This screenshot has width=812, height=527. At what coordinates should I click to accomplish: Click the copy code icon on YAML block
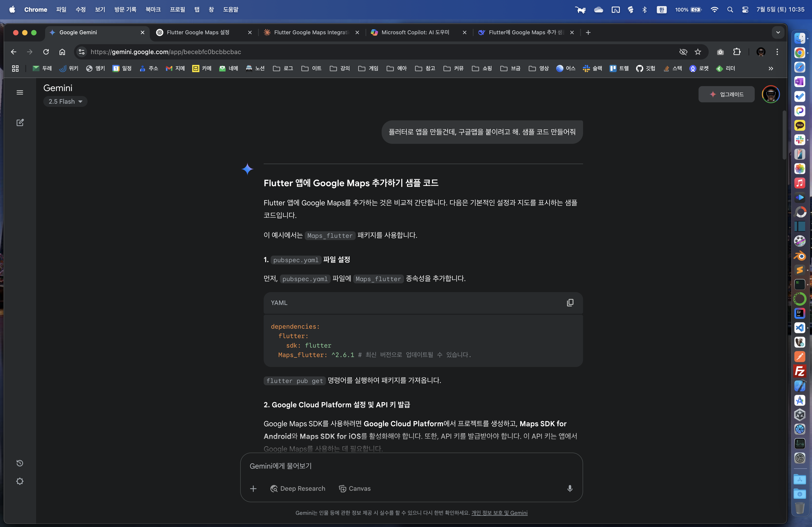pyautogui.click(x=570, y=303)
